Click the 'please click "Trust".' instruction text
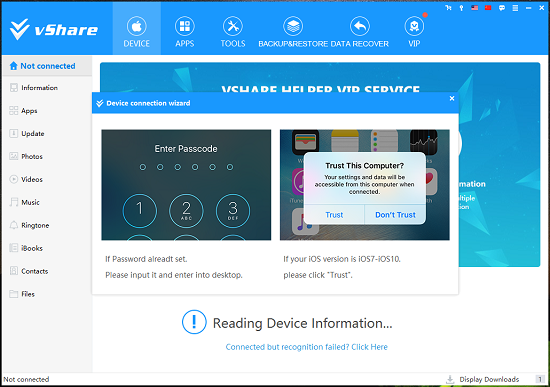 [x=318, y=275]
